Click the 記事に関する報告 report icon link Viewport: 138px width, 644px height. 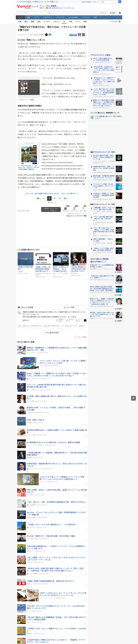point(24,211)
